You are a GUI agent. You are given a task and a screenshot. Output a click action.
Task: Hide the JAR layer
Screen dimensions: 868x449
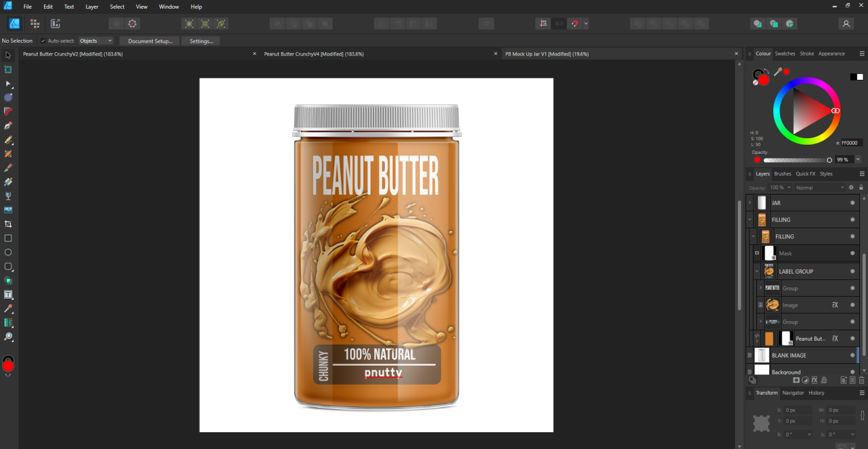pos(852,203)
